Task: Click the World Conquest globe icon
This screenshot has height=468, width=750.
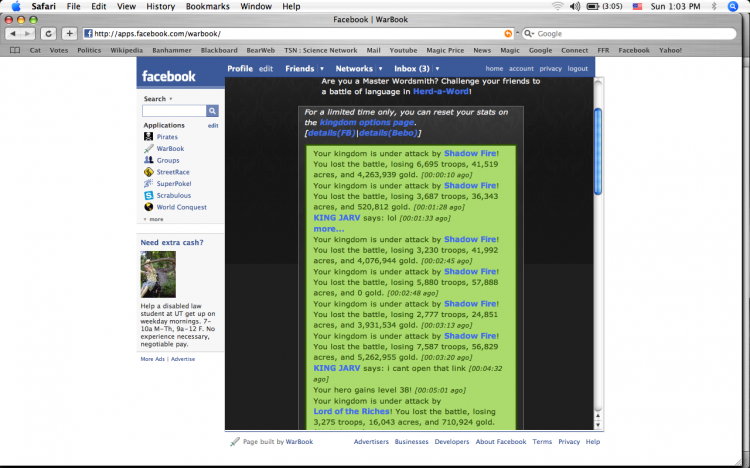Action: point(149,207)
